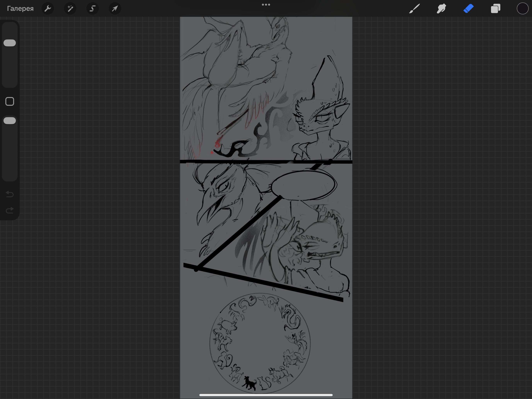This screenshot has height=399, width=532.
Task: Redo the stroke with the sidebar arrow
Action: tap(10, 211)
